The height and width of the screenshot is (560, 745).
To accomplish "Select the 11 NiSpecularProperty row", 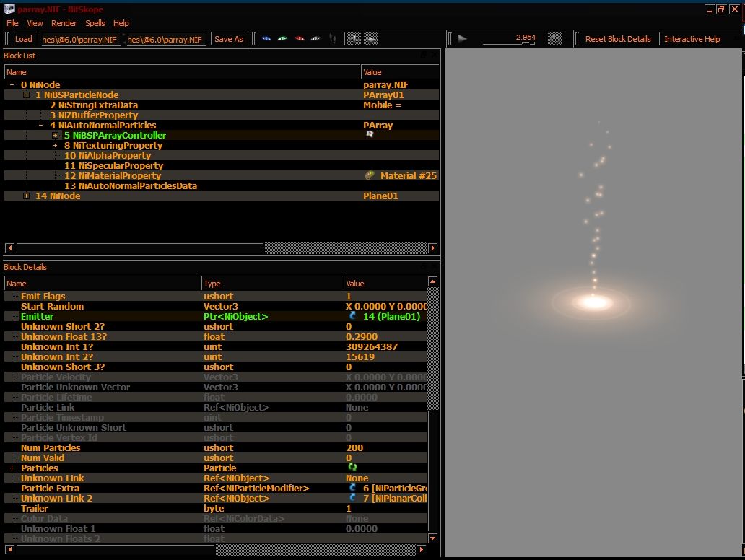I will [x=222, y=166].
